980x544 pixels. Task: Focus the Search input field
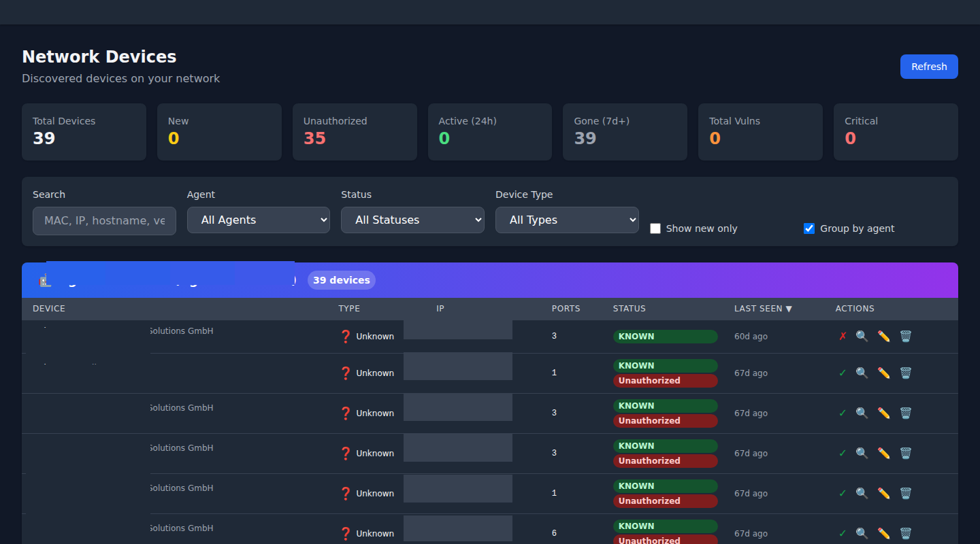[104, 221]
